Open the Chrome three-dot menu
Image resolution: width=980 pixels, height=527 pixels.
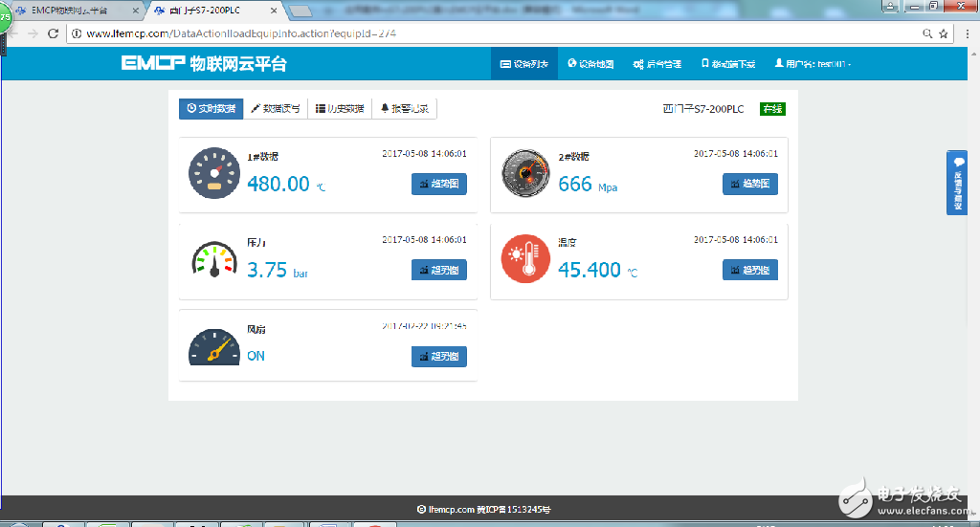(x=968, y=33)
